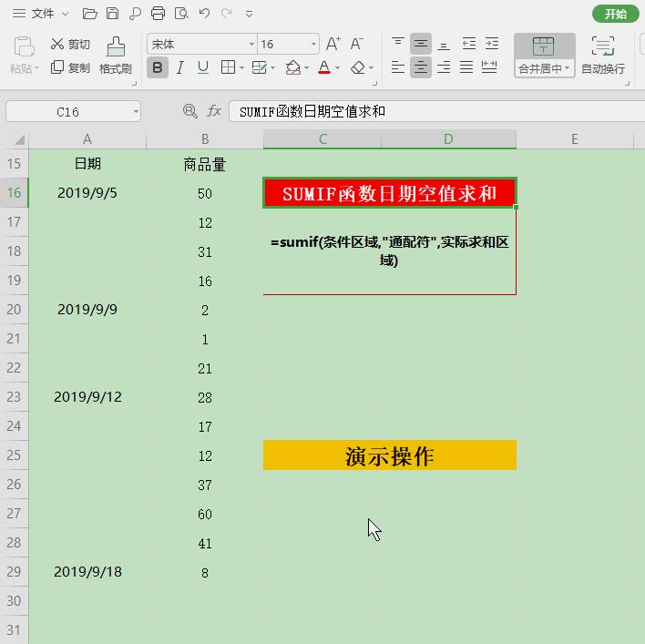Click cell with date 2019/9/12
Screen dimensions: 645x644
(87, 397)
